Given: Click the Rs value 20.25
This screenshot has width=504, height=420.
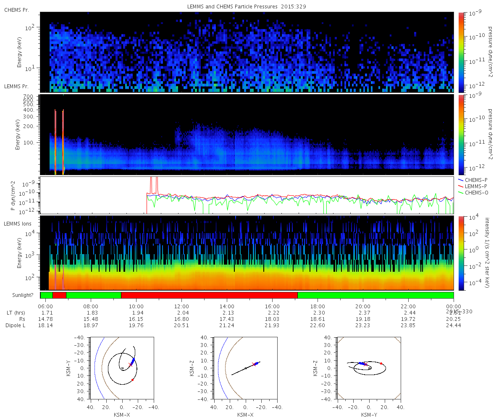Looking at the screenshot, I should [454, 319].
